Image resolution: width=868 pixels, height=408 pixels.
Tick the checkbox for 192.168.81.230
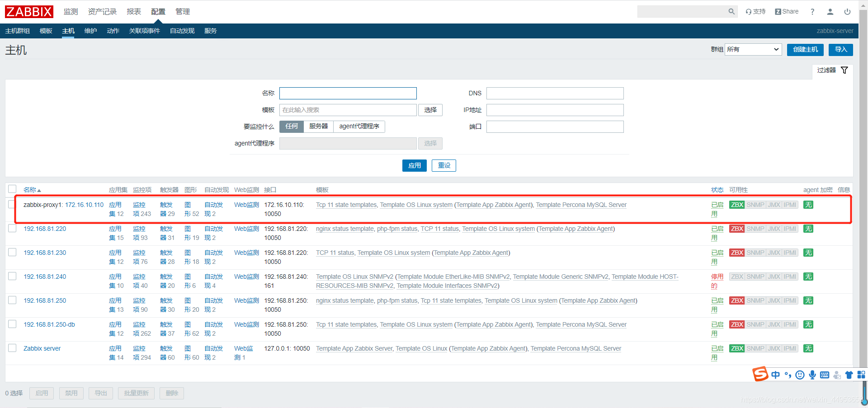click(x=12, y=252)
